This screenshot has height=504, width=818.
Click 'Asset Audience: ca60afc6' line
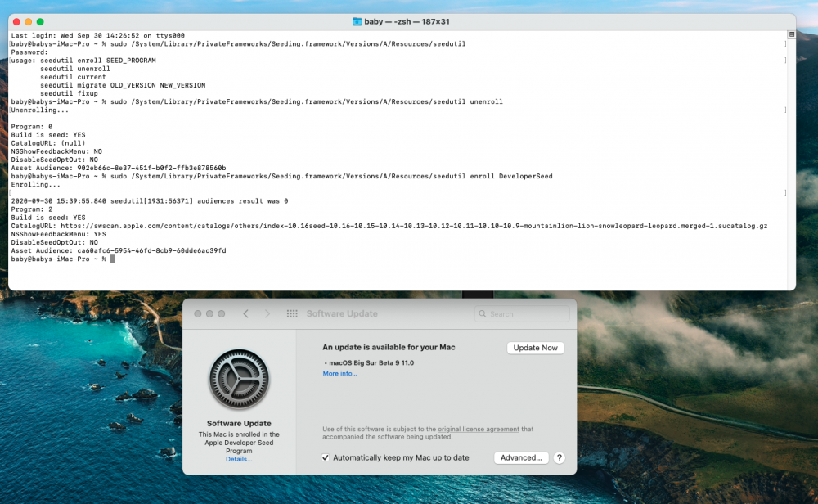tap(119, 250)
